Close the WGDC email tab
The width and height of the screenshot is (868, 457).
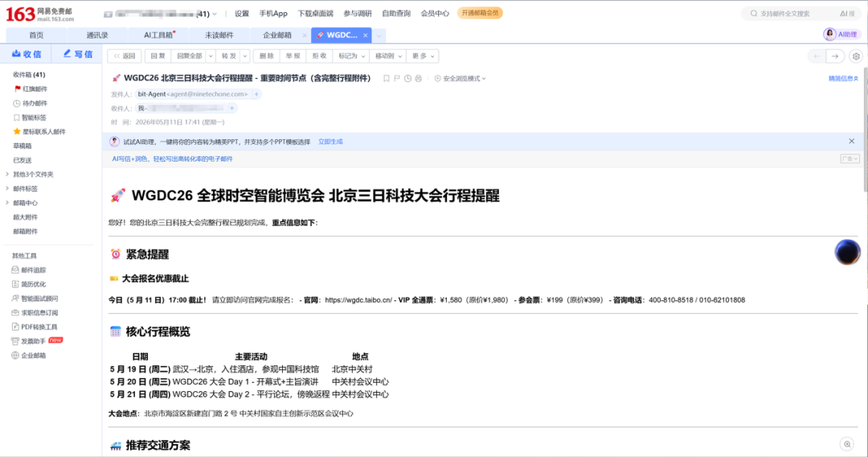366,35
